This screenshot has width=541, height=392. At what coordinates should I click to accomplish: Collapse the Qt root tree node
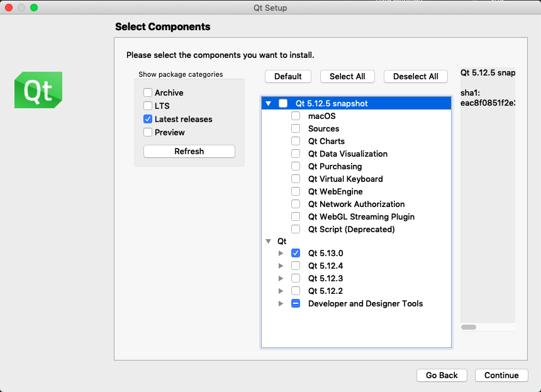tap(269, 241)
